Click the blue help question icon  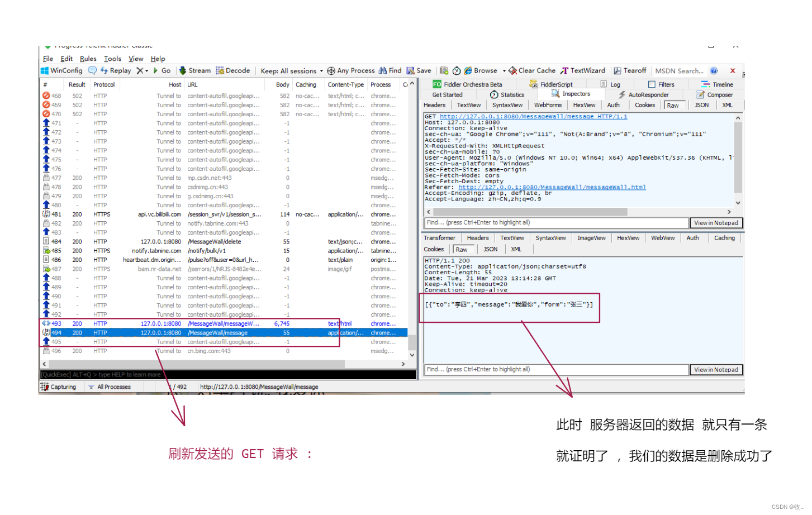[x=714, y=71]
